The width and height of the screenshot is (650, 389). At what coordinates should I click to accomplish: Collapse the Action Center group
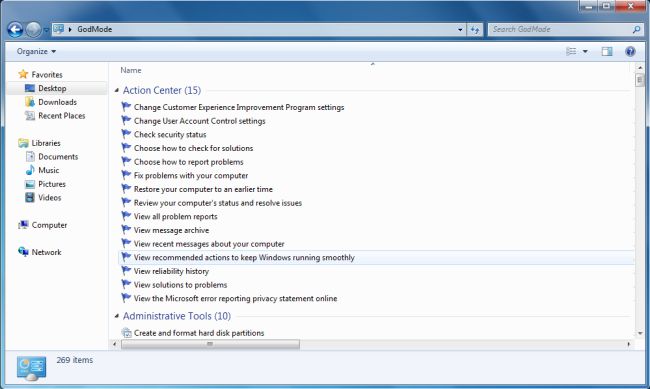point(116,90)
